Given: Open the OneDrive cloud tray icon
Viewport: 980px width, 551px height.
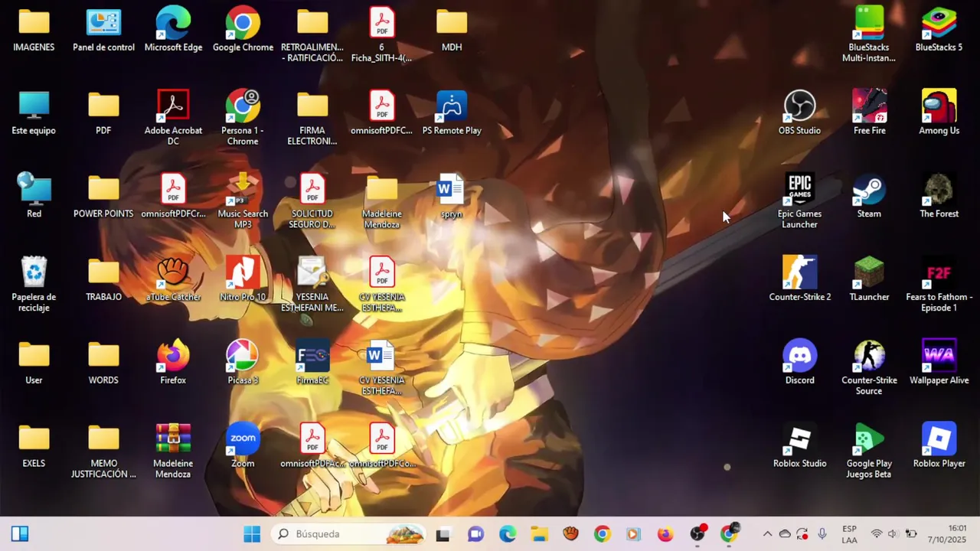Looking at the screenshot, I should click(x=785, y=534).
